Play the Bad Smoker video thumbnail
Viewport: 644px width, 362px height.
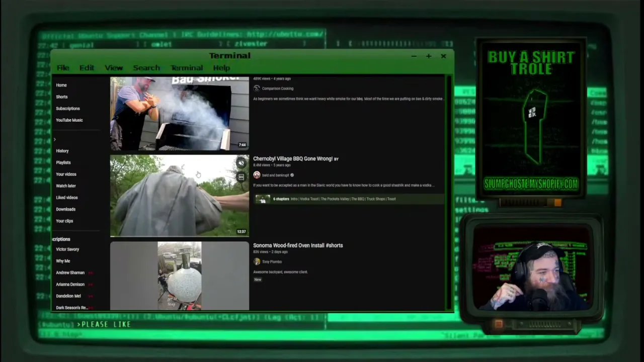[180, 114]
